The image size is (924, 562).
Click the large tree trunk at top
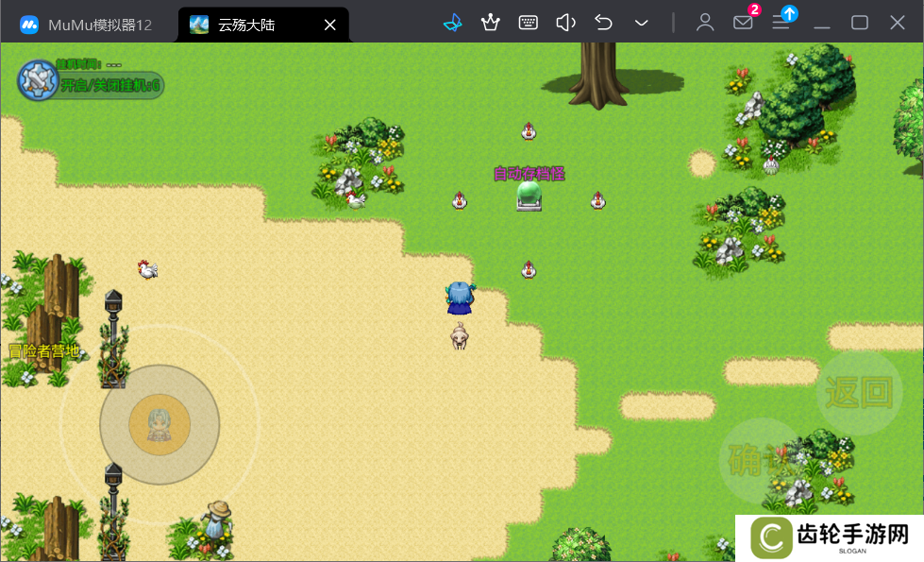point(598,75)
